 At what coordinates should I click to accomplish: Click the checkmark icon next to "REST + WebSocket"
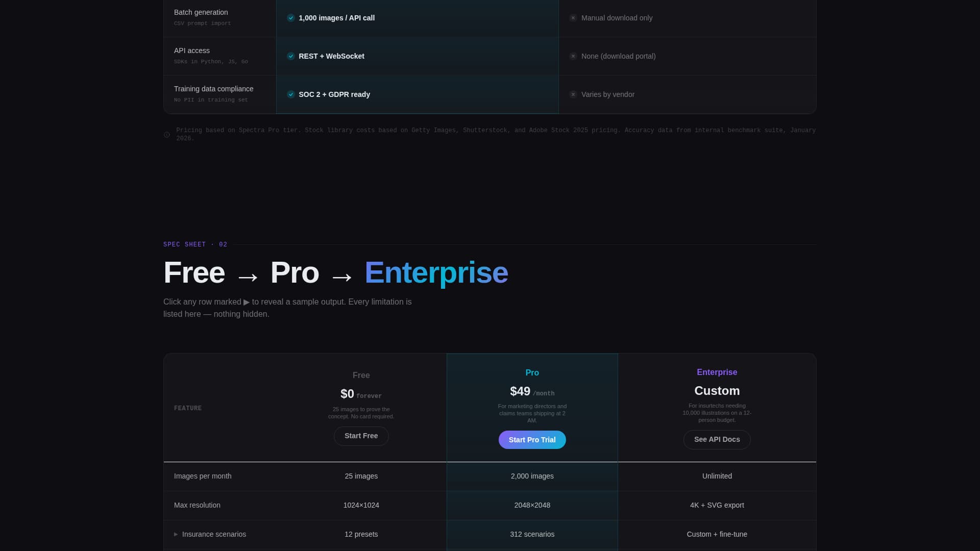[291, 56]
